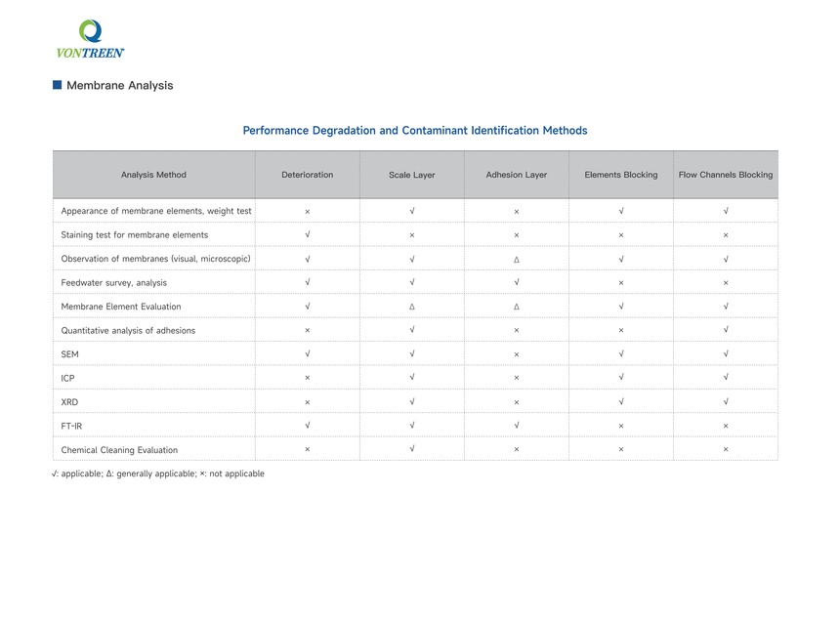The image size is (840, 618).
Task: Select the Flow Channels Blocking column header
Action: pos(725,175)
